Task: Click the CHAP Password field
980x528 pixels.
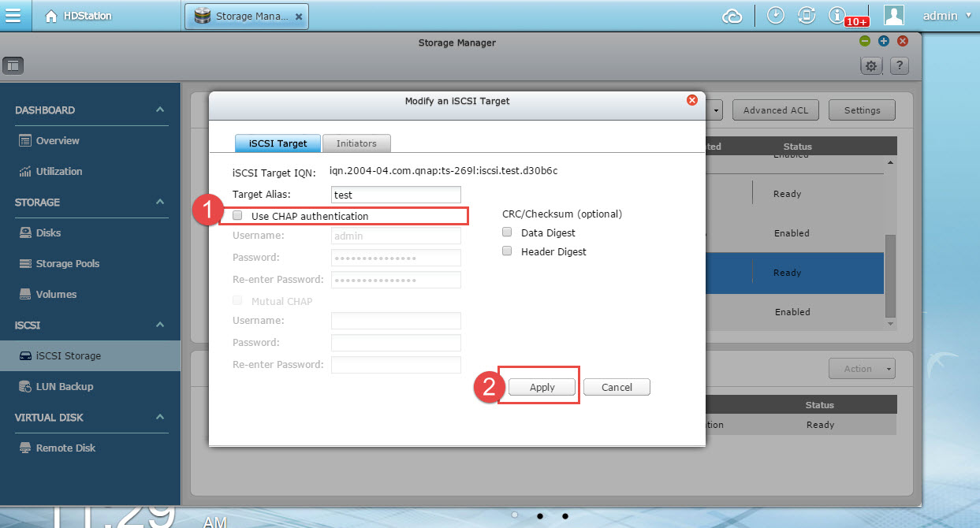Action: click(x=396, y=258)
